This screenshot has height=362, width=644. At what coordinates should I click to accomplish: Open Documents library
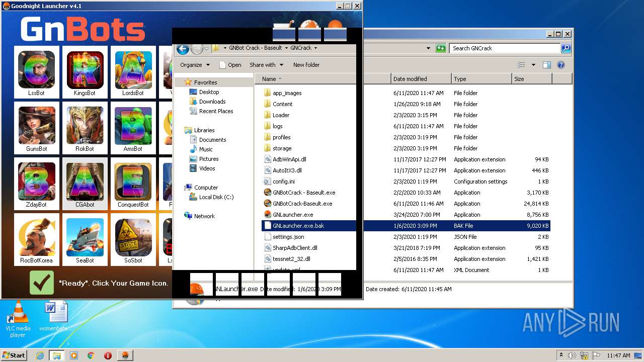[212, 140]
